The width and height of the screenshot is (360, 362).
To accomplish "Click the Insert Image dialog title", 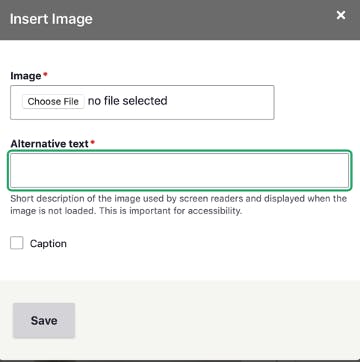I will [51, 19].
